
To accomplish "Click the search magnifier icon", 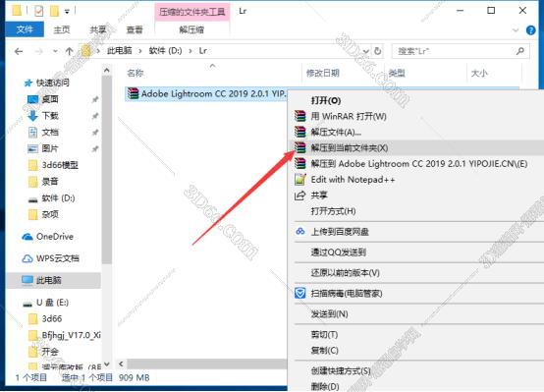I will [x=520, y=51].
